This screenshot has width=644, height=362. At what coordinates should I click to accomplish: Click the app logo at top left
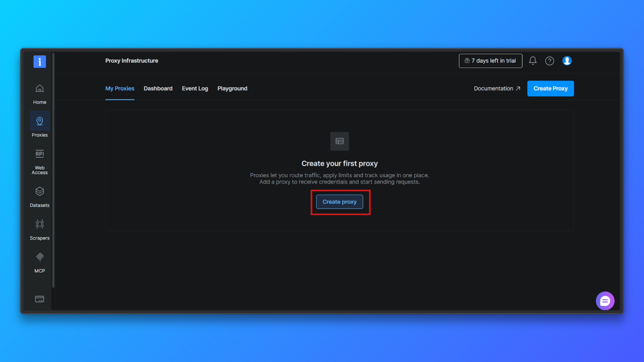coord(39,61)
